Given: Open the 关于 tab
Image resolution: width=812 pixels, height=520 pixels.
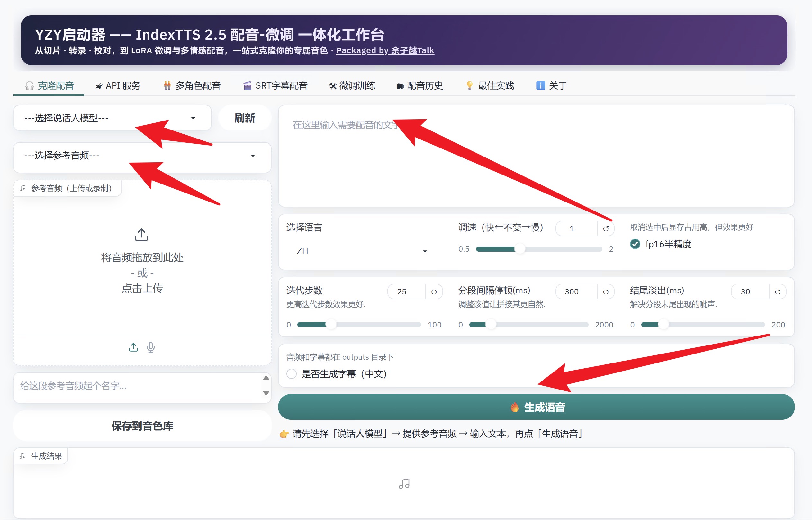Looking at the screenshot, I should click(552, 86).
